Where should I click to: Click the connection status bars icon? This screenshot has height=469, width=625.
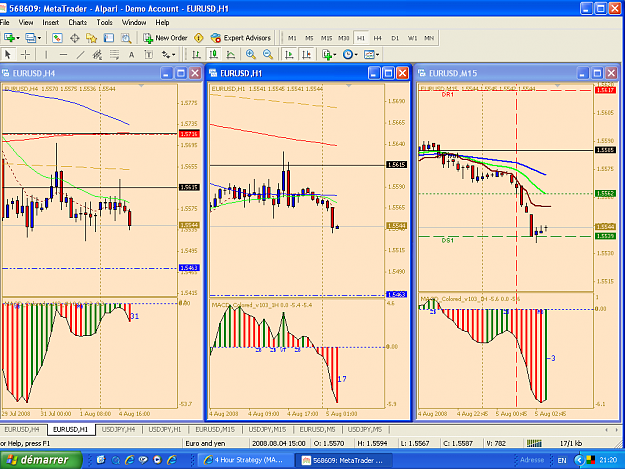pos(534,443)
